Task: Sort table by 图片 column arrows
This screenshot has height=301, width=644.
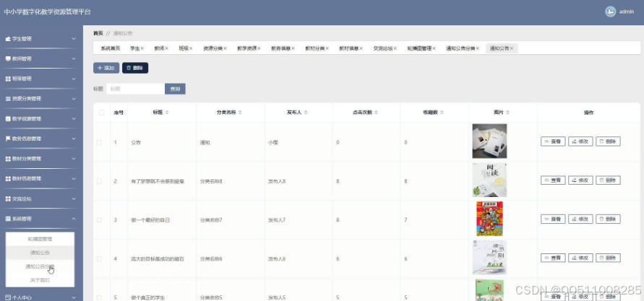Action: (x=508, y=113)
